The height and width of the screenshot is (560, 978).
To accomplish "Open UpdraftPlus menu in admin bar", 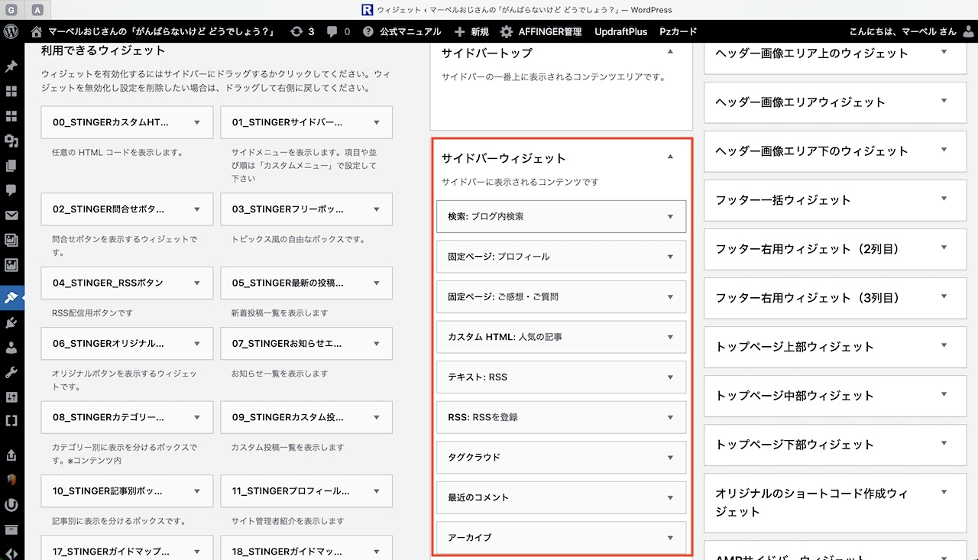I will 620,31.
